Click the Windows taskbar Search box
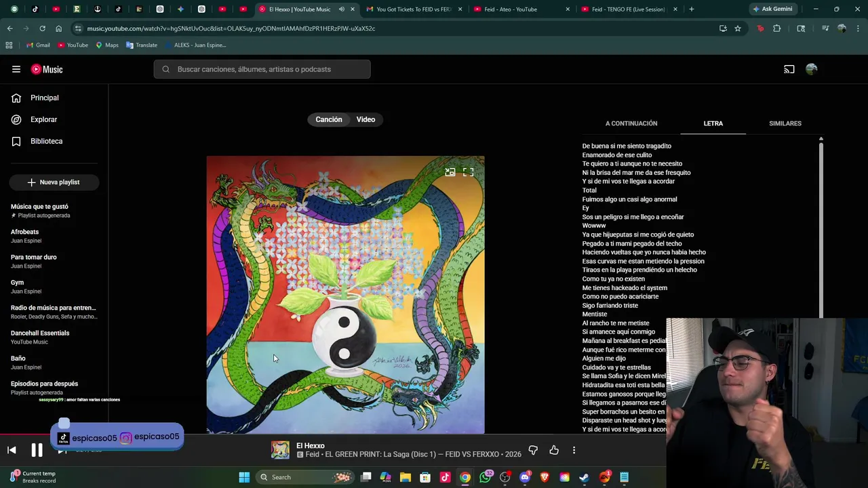 [306, 477]
